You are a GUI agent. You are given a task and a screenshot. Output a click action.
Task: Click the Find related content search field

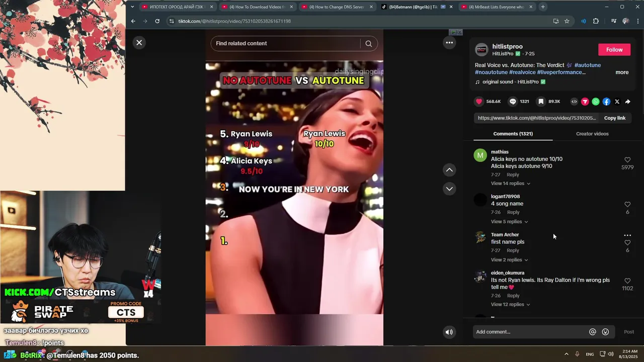point(285,44)
